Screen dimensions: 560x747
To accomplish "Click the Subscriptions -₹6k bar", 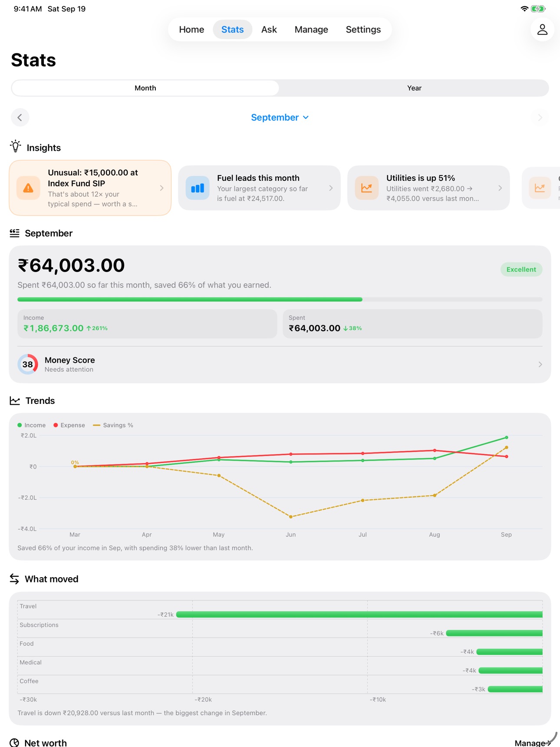I will (494, 633).
